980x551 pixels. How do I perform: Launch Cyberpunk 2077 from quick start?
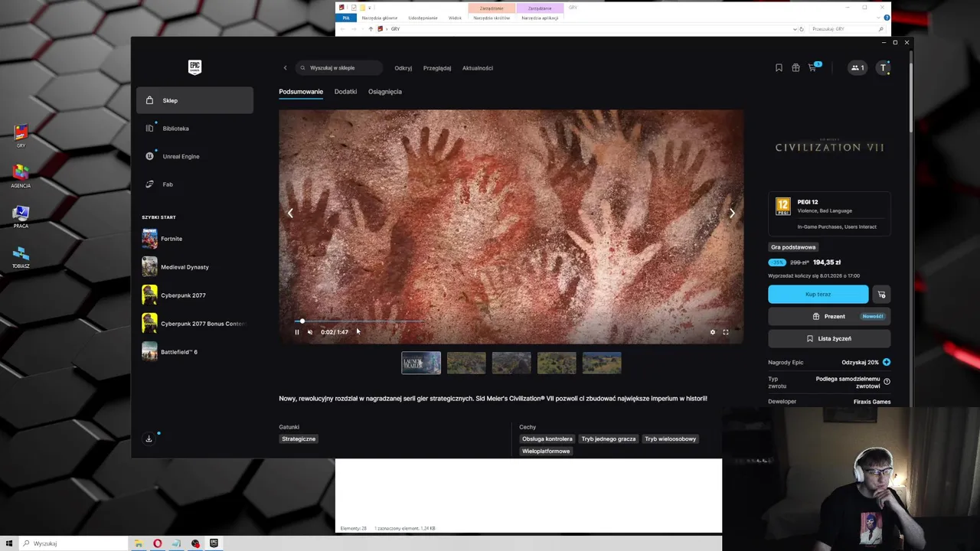pyautogui.click(x=194, y=295)
